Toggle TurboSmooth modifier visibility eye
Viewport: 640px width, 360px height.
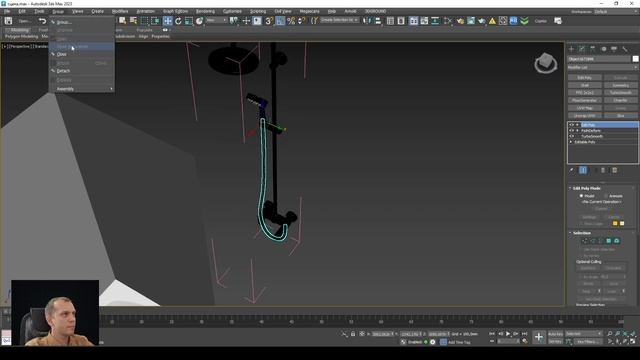click(571, 136)
